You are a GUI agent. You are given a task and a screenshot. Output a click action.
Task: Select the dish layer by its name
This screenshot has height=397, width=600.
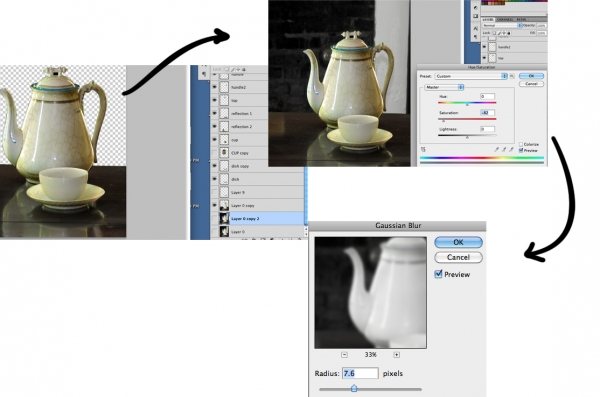point(235,179)
